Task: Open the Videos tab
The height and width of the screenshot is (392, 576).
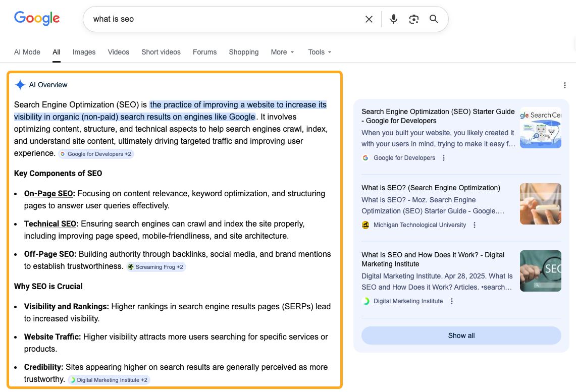Action: [118, 52]
